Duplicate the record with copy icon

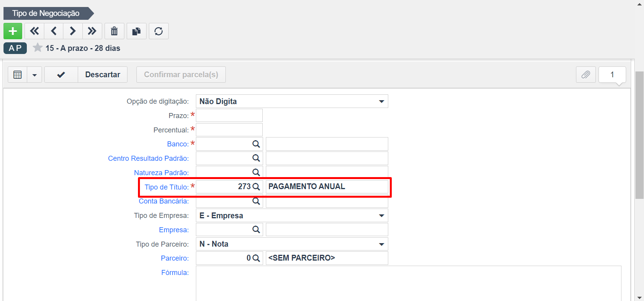pos(136,31)
